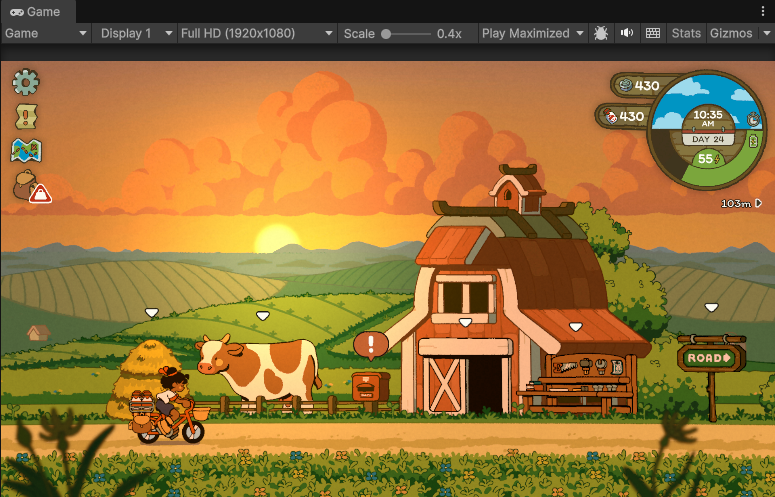The width and height of the screenshot is (775, 497).
Task: Open the Game view type dropdown
Action: click(x=46, y=33)
